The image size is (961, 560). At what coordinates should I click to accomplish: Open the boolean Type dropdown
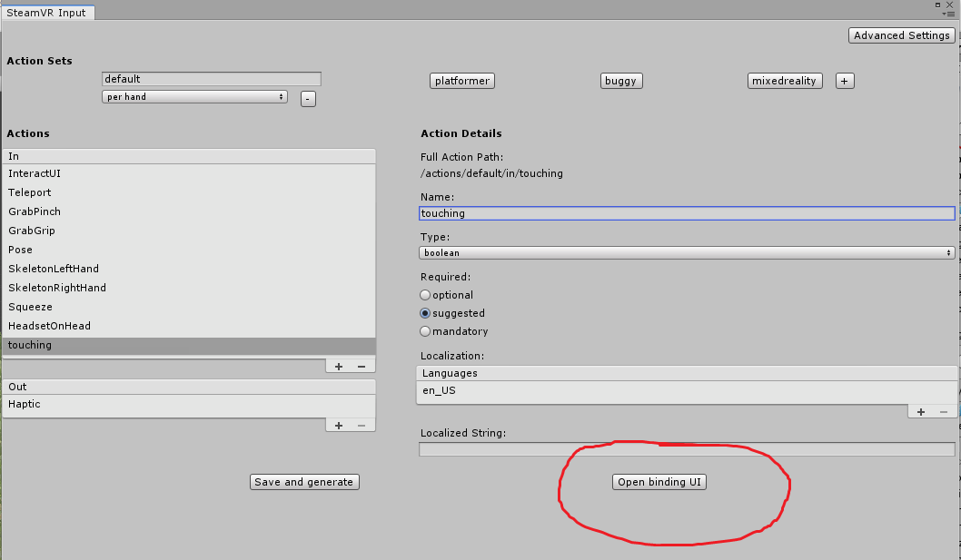point(685,252)
